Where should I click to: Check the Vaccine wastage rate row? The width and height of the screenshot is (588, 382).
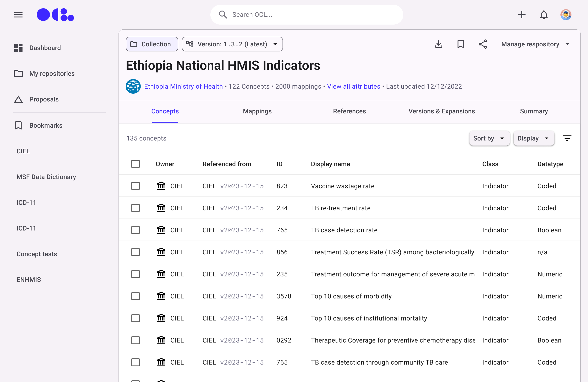pyautogui.click(x=135, y=186)
